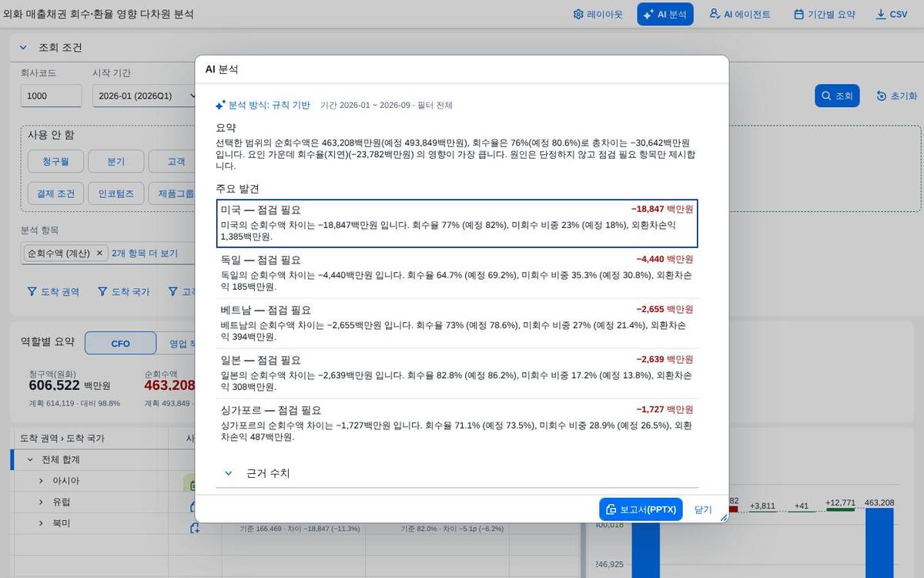Image resolution: width=924 pixels, height=578 pixels.
Task: Expand the 근거 수치 section
Action: (228, 473)
